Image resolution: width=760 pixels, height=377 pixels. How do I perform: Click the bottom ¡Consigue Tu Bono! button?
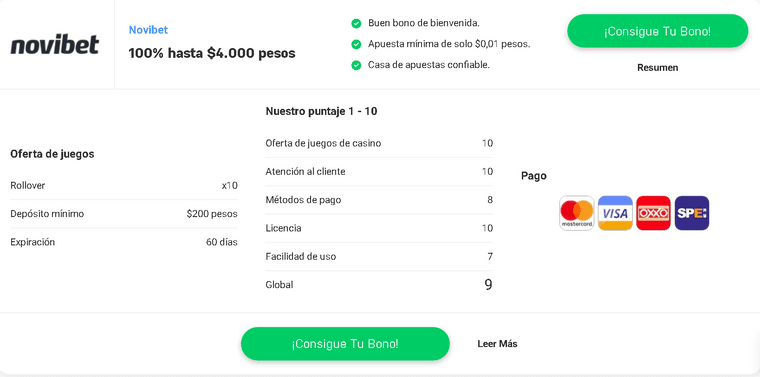point(345,344)
